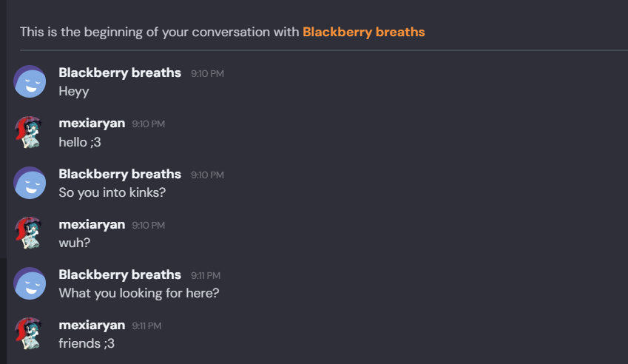
Task: Click orange Blackberry breaths name in conversation header
Action: pyautogui.click(x=363, y=32)
